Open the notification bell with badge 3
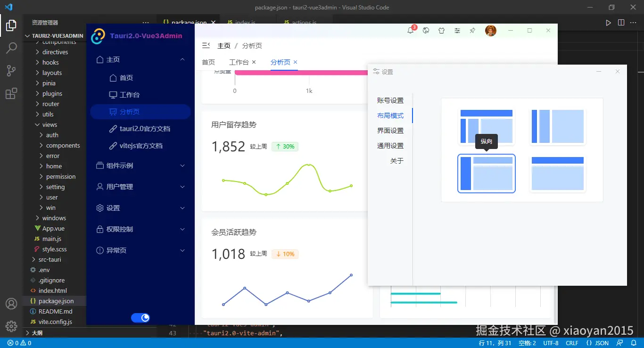644x348 pixels. 411,30
